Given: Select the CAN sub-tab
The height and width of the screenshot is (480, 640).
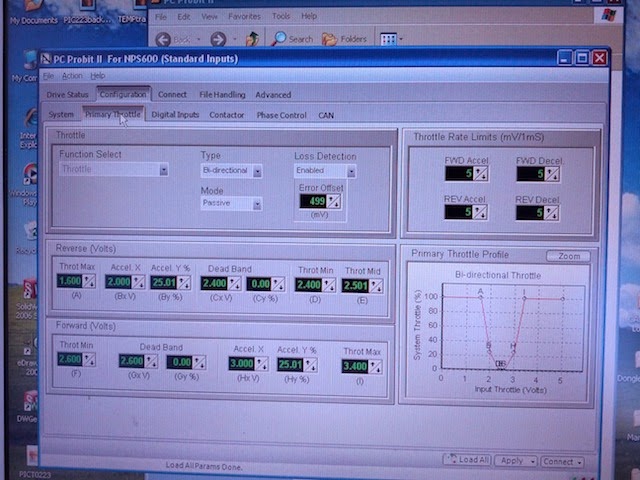Looking at the screenshot, I should pos(326,116).
